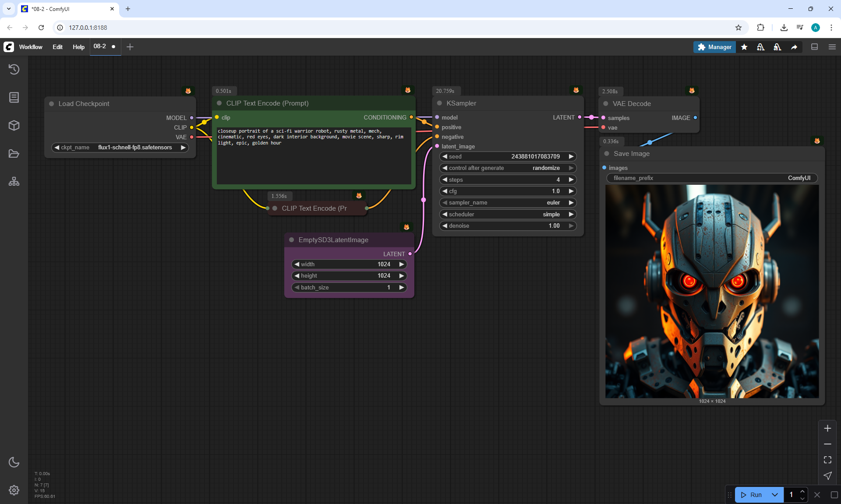The image size is (841, 504).
Task: Expand the Run button dropdown arrow
Action: [x=775, y=495]
